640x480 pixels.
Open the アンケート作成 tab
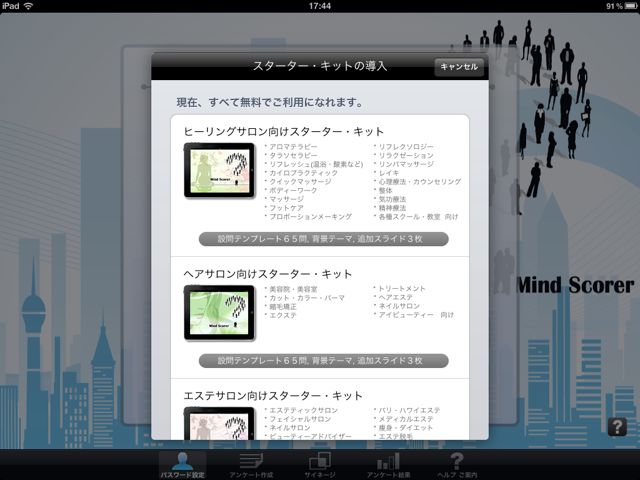point(251,465)
